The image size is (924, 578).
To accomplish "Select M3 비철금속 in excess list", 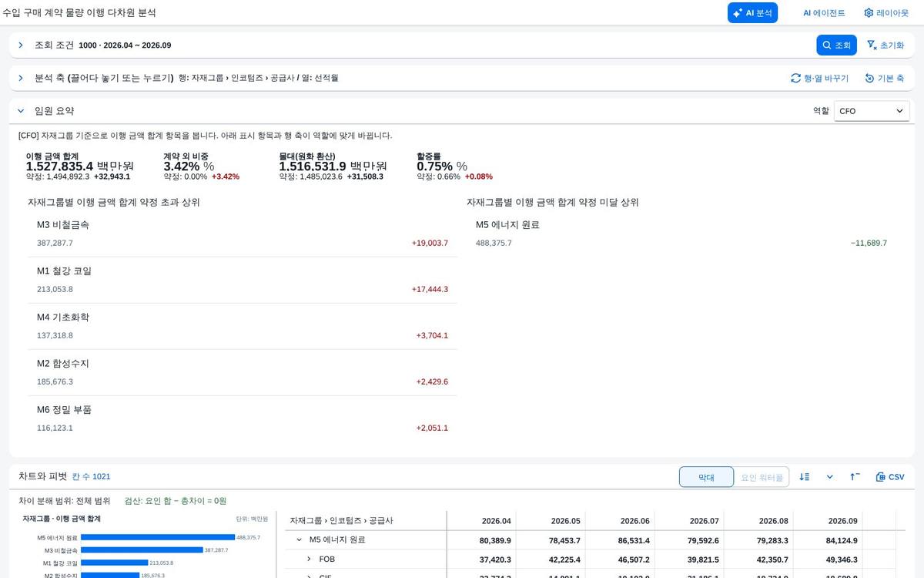I will pos(243,234).
